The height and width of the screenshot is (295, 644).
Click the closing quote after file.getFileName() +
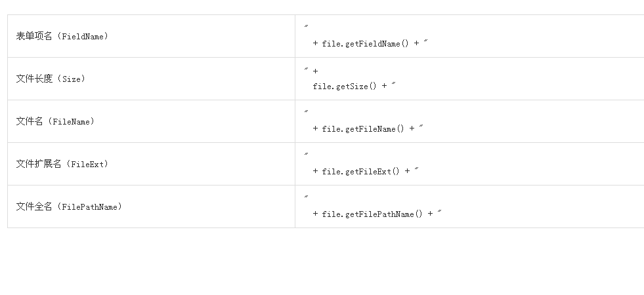[421, 128]
